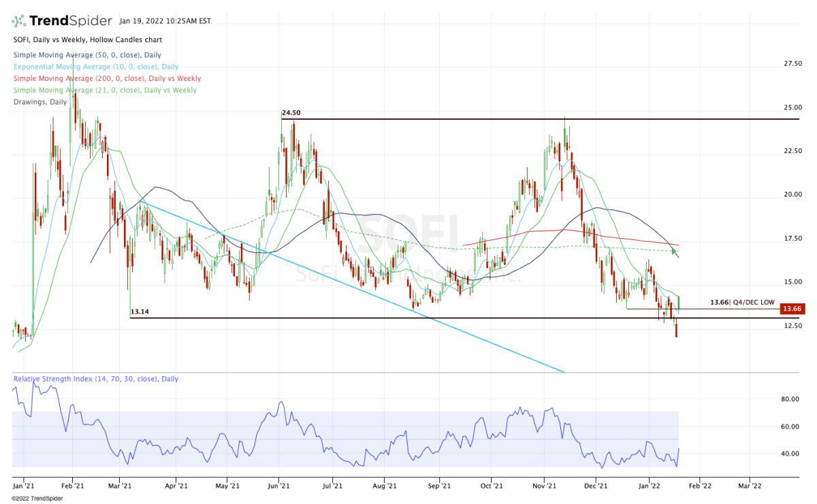Image resolution: width=817 pixels, height=504 pixels.
Task: Select the Simple Moving Average 21 legend entry
Action: tap(104, 90)
